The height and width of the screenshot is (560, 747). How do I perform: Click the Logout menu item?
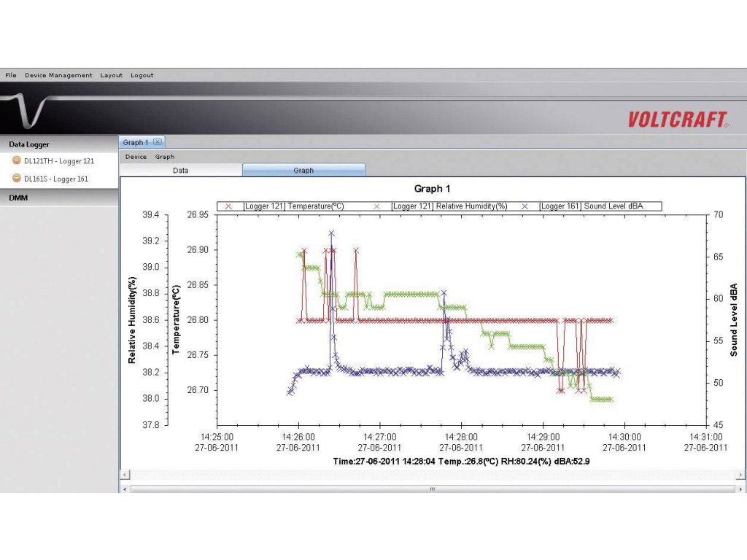142,75
